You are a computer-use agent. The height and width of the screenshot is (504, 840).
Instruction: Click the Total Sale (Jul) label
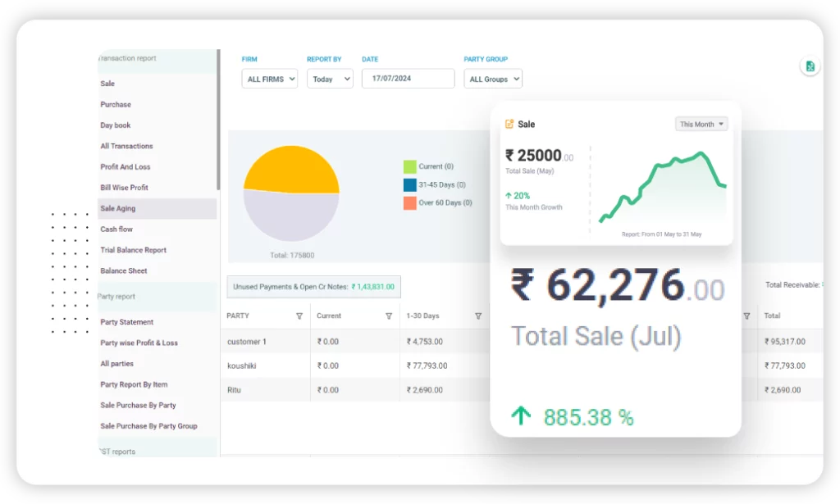(x=596, y=337)
